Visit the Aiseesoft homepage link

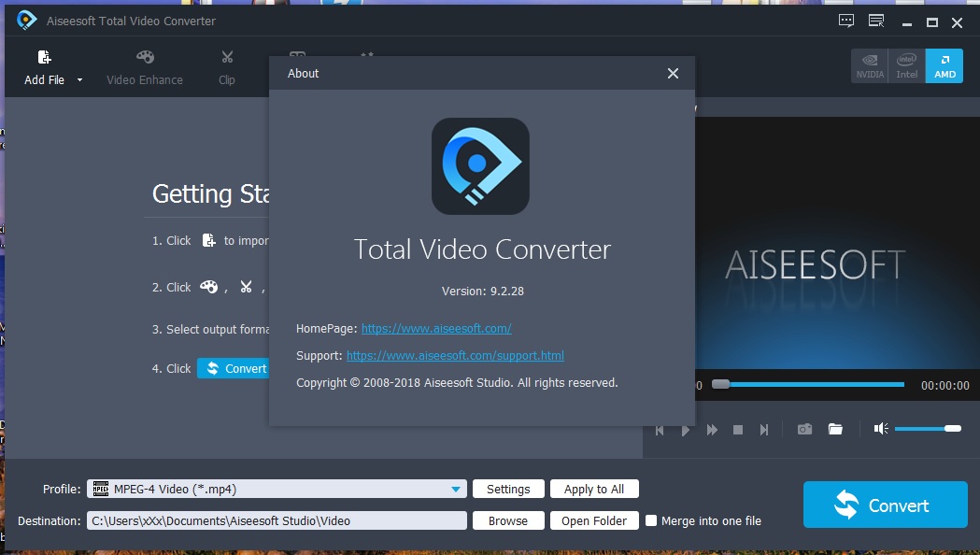pos(436,328)
